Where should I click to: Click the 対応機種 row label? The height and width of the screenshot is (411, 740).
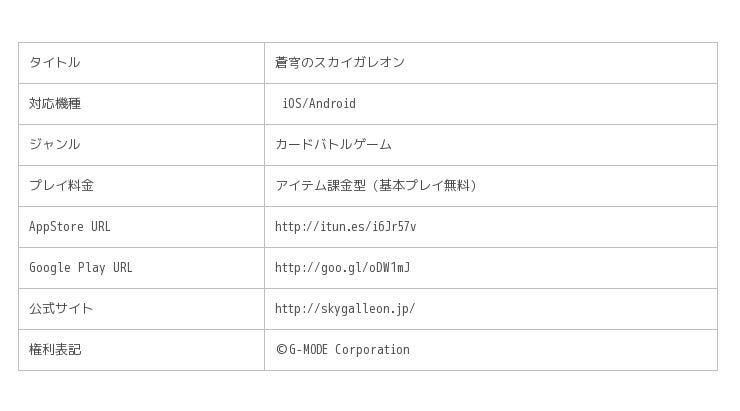pyautogui.click(x=54, y=104)
